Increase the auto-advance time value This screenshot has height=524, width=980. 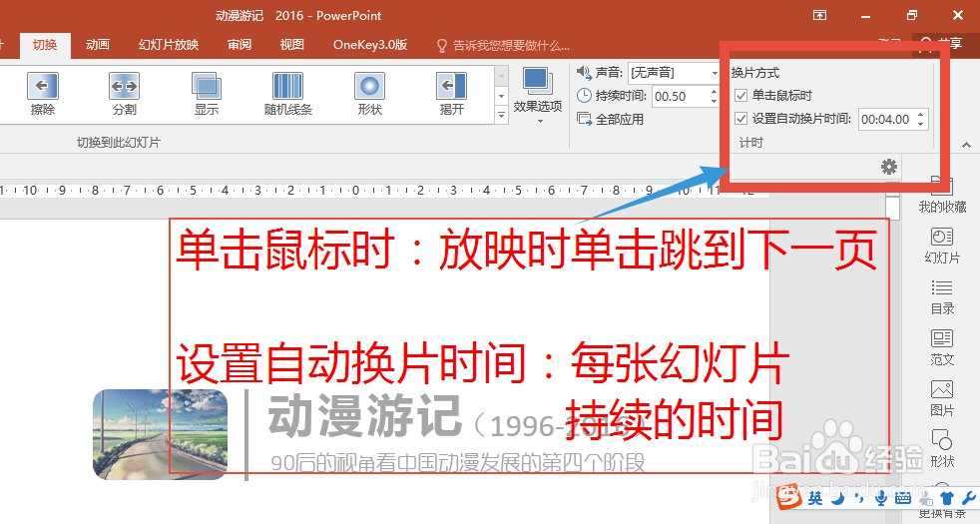[921, 115]
